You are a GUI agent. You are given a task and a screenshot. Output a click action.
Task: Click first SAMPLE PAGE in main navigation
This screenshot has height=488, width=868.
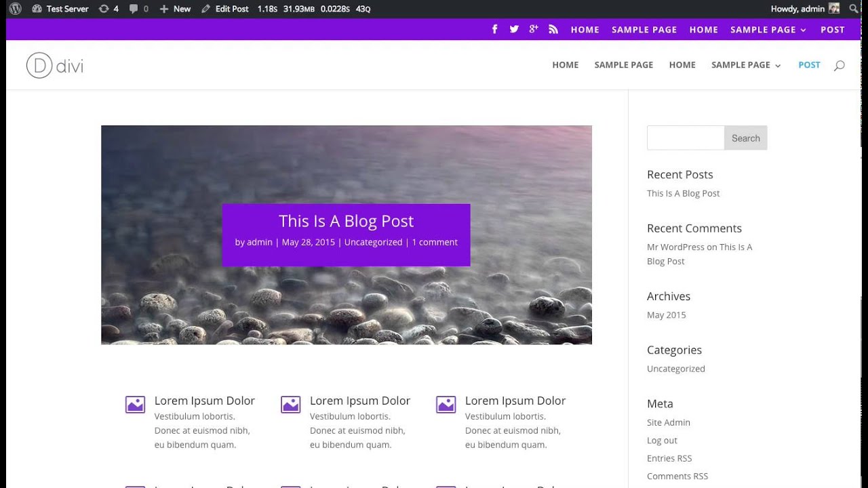click(624, 65)
